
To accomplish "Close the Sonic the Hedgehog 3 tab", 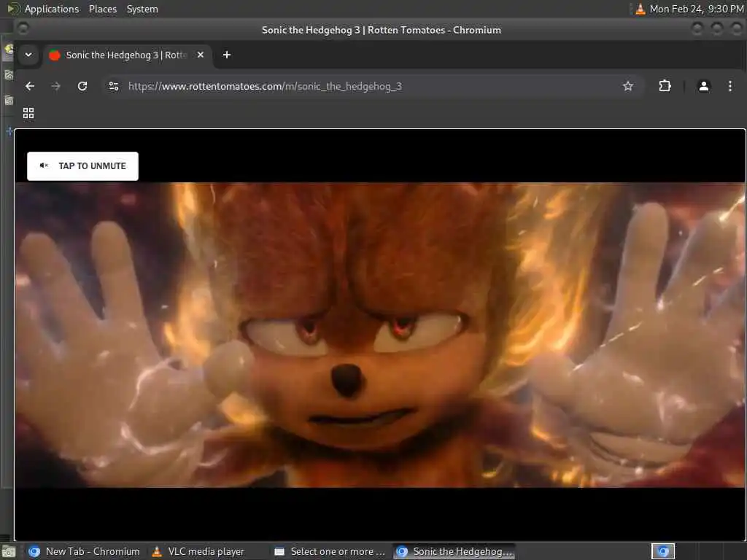I will (201, 55).
